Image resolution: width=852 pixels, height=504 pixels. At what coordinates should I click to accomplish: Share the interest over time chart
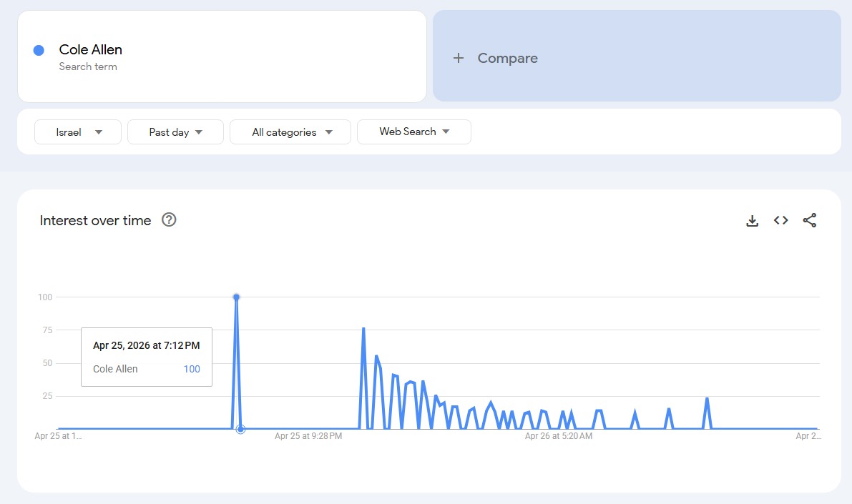tap(810, 220)
